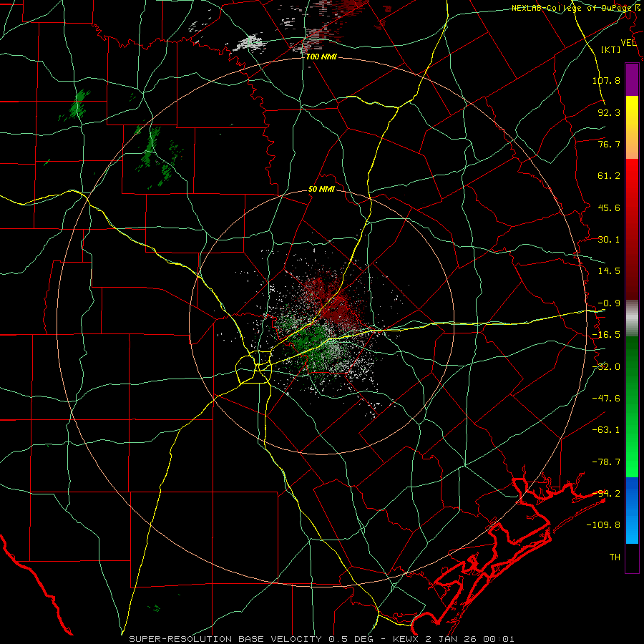Click the 100 NMI range ring label
The width and height of the screenshot is (644, 644).
321,57
